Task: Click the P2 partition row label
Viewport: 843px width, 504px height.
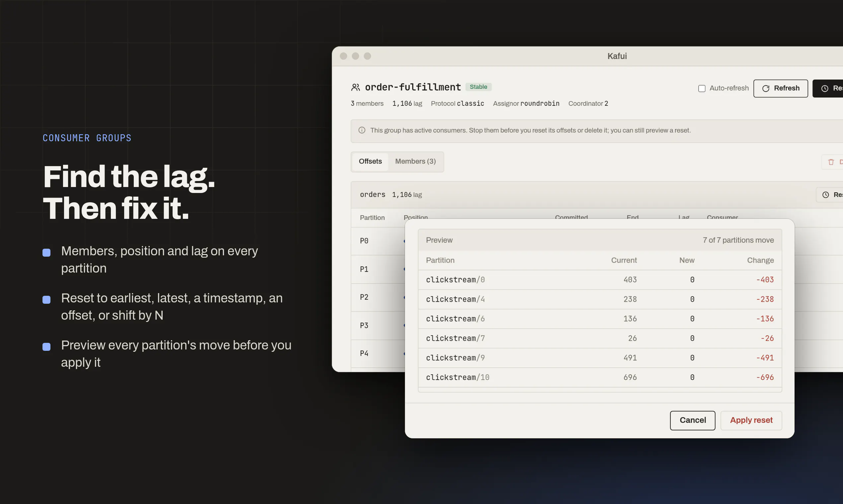Action: coord(364,297)
